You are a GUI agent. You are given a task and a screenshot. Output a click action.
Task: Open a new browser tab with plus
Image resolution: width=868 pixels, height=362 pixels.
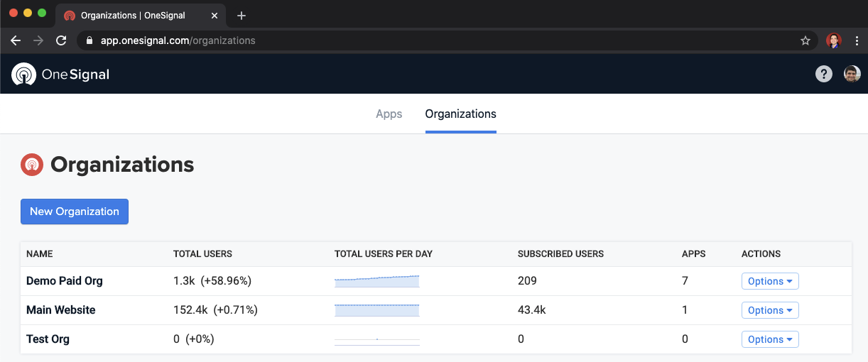point(242,15)
